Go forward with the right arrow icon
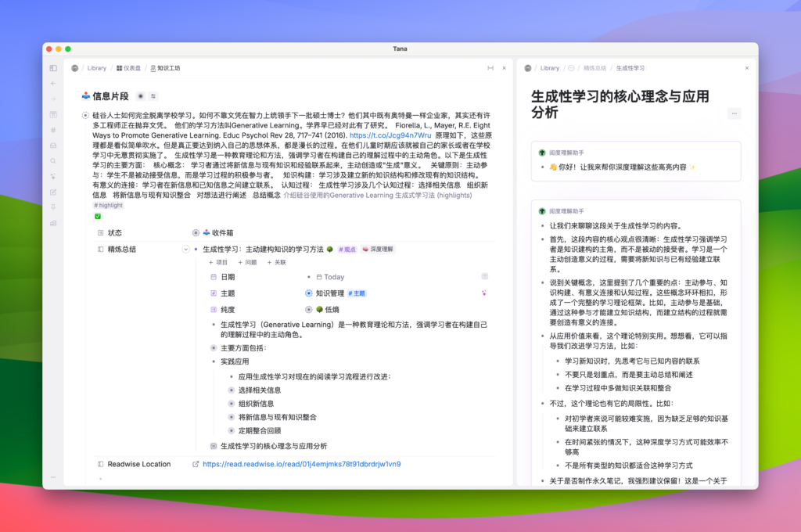The image size is (801, 532). pyautogui.click(x=53, y=99)
